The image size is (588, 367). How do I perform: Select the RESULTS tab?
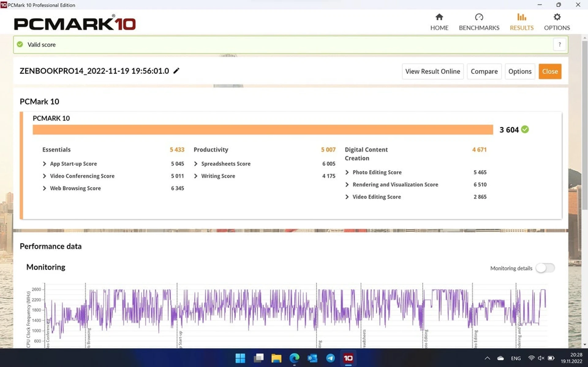coord(522,22)
